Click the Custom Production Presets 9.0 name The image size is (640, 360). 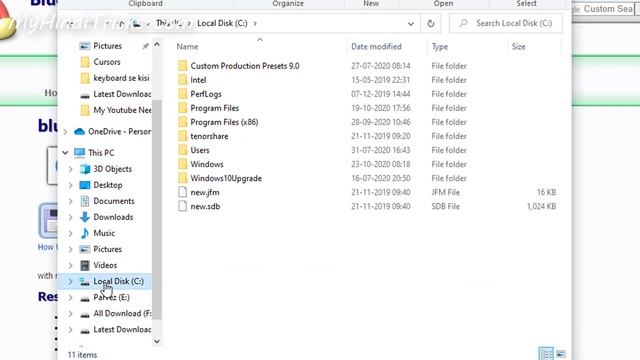point(244,66)
